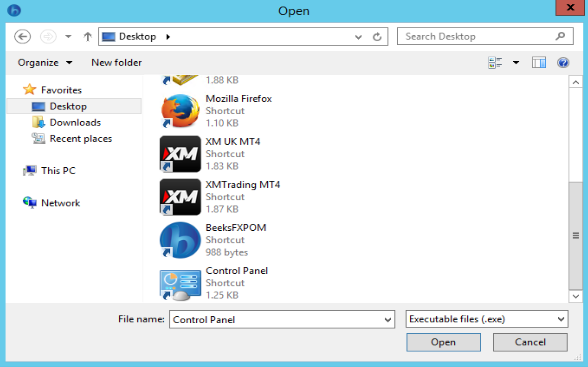
Task: Select the XMTrading MT4 icon
Action: tap(180, 197)
